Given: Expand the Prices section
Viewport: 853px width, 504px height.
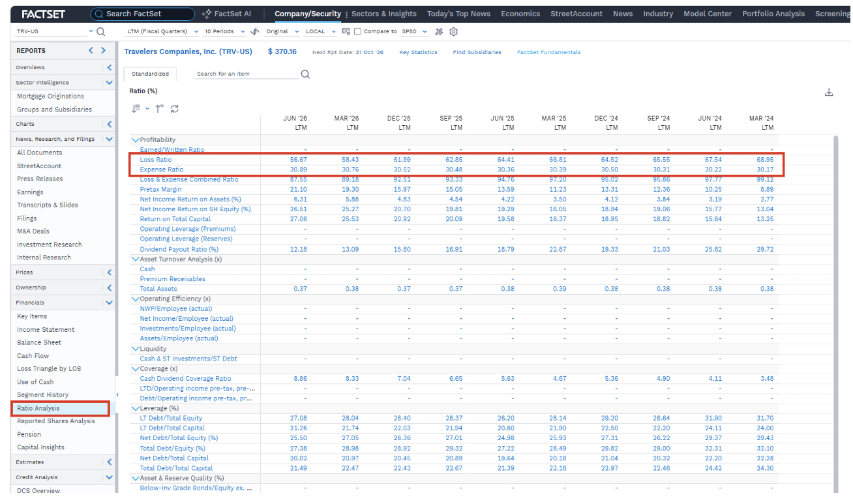Looking at the screenshot, I should pos(109,273).
